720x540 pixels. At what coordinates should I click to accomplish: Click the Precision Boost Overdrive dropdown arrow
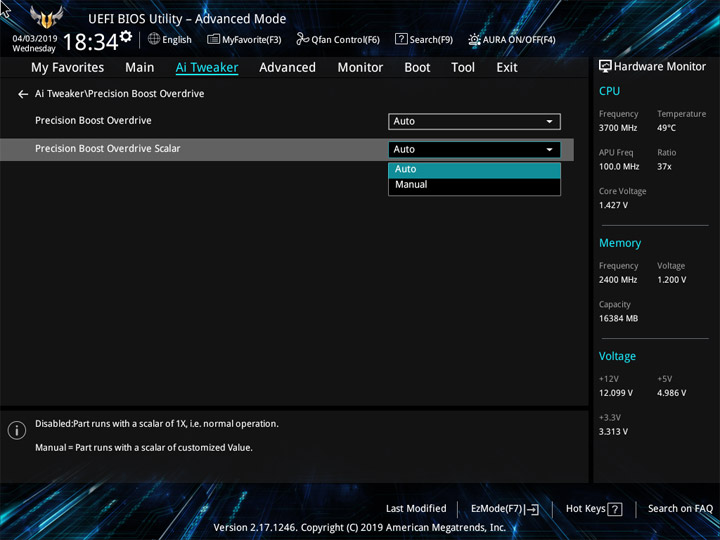click(549, 122)
